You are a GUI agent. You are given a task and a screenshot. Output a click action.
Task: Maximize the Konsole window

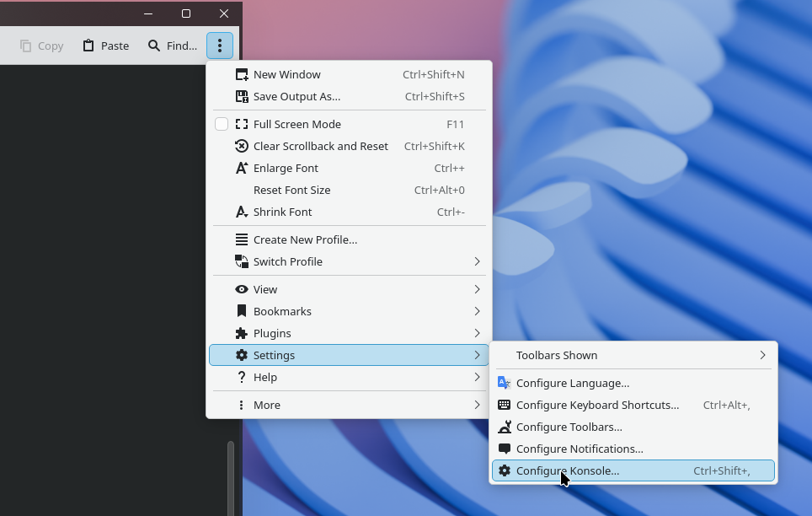[x=186, y=13]
